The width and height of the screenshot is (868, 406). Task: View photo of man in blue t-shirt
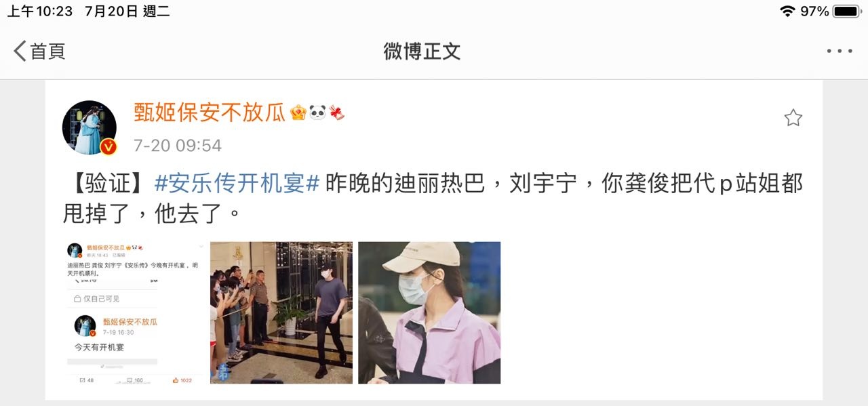pos(281,312)
